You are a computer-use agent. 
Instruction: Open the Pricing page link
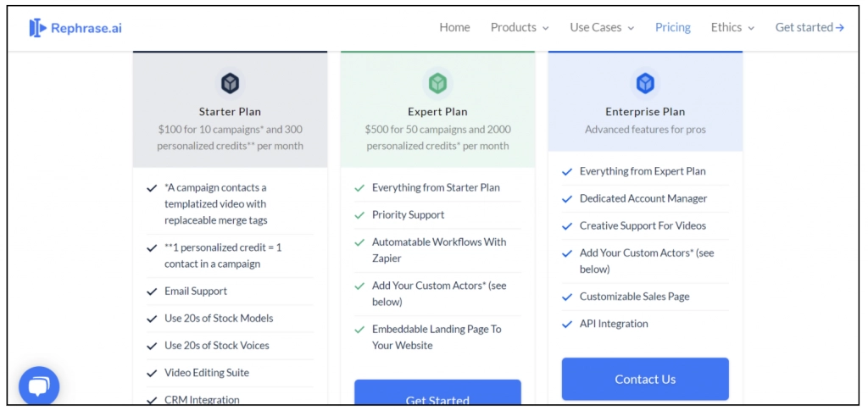(x=673, y=28)
